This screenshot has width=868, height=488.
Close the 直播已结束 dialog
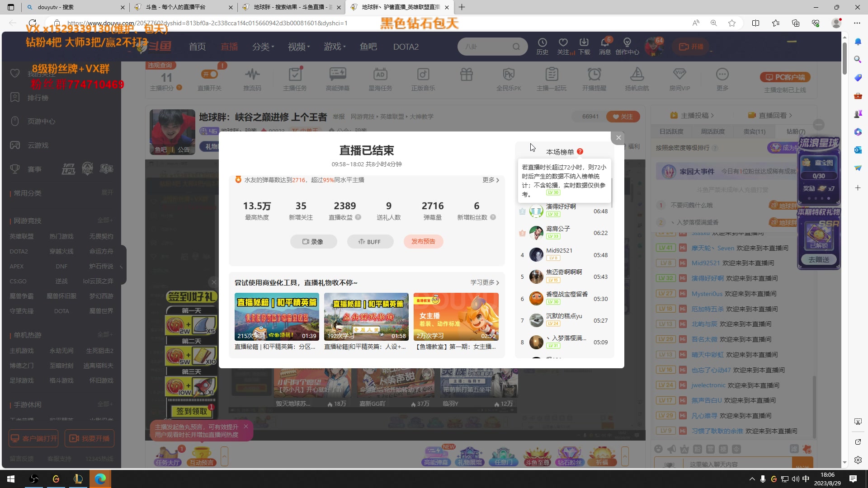[618, 138]
